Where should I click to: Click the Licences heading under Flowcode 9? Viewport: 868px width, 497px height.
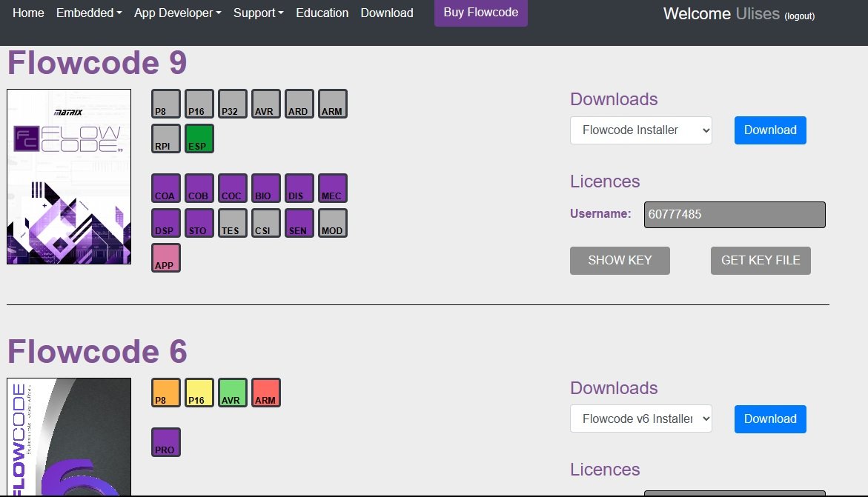point(605,181)
